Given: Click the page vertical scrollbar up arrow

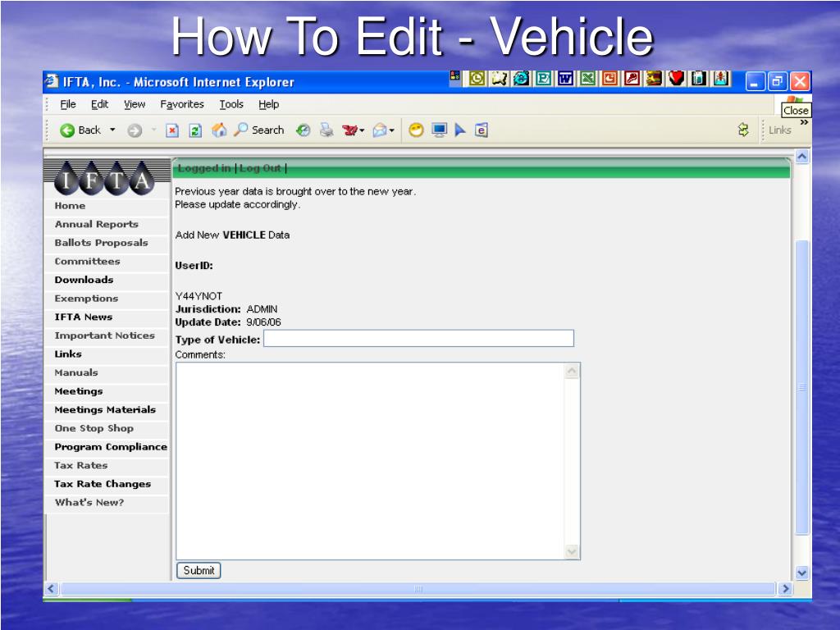Looking at the screenshot, I should click(x=802, y=157).
